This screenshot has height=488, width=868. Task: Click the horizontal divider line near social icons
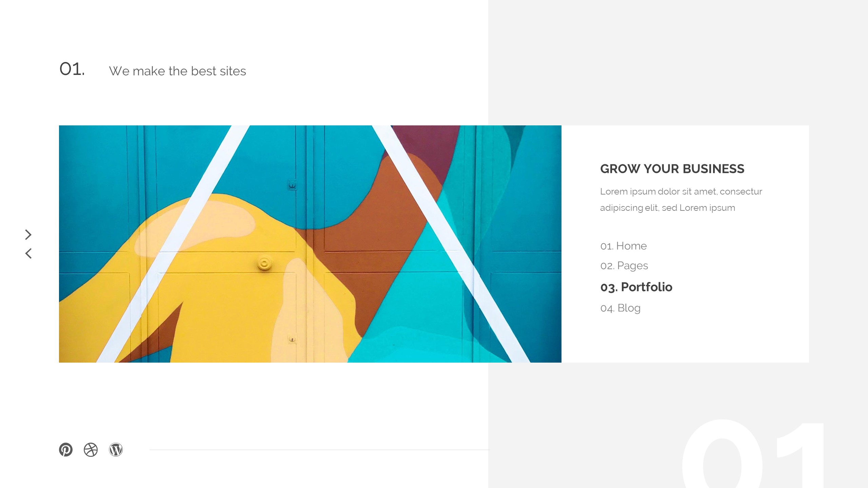click(319, 450)
